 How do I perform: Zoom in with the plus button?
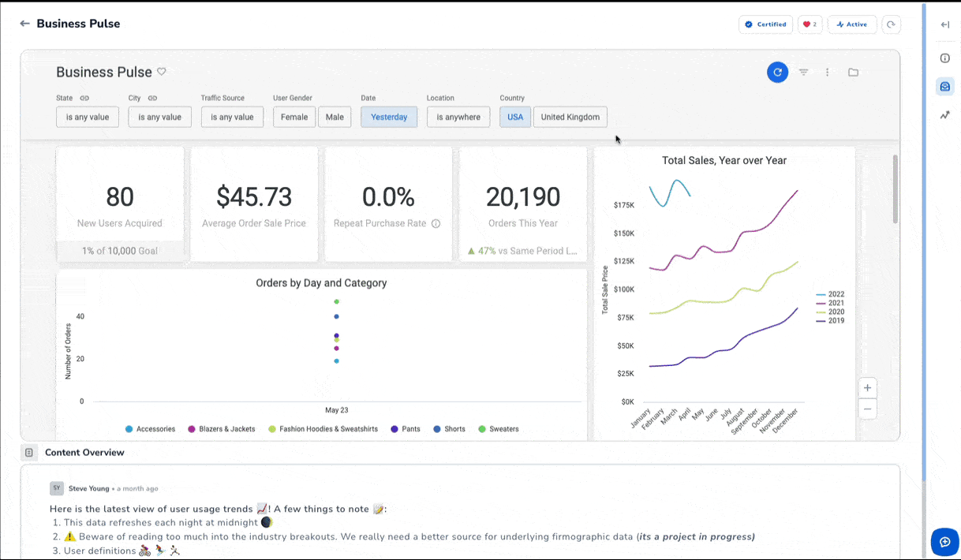point(867,388)
